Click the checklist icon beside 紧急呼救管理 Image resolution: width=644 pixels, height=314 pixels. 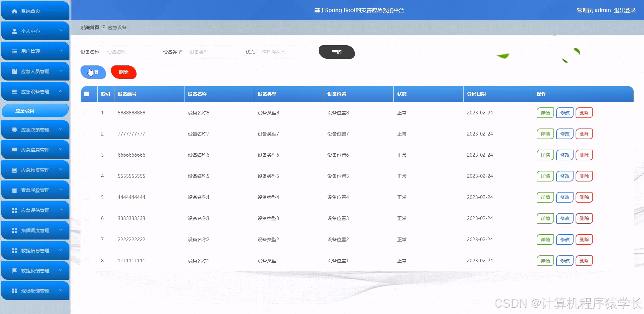point(14,190)
